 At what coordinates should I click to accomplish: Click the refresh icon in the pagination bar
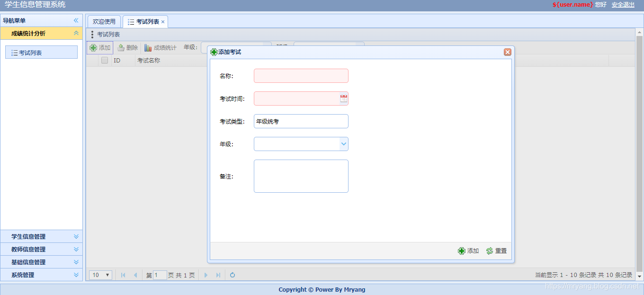tap(233, 275)
